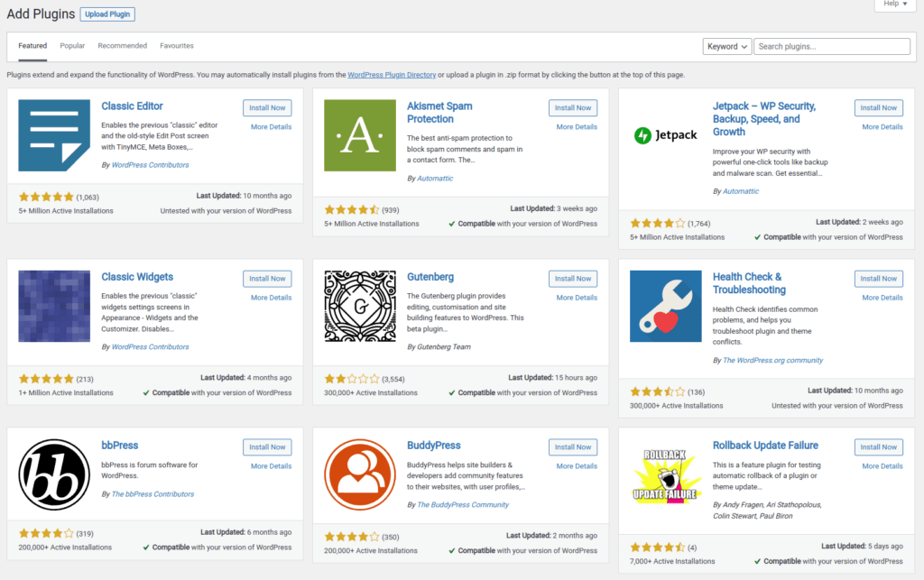Install the bbPress plugin

[x=267, y=447]
